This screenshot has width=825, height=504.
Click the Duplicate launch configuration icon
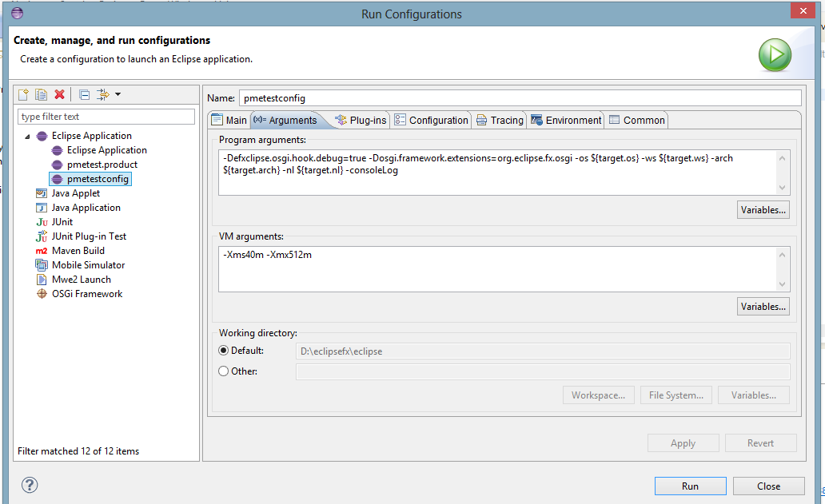coord(41,94)
